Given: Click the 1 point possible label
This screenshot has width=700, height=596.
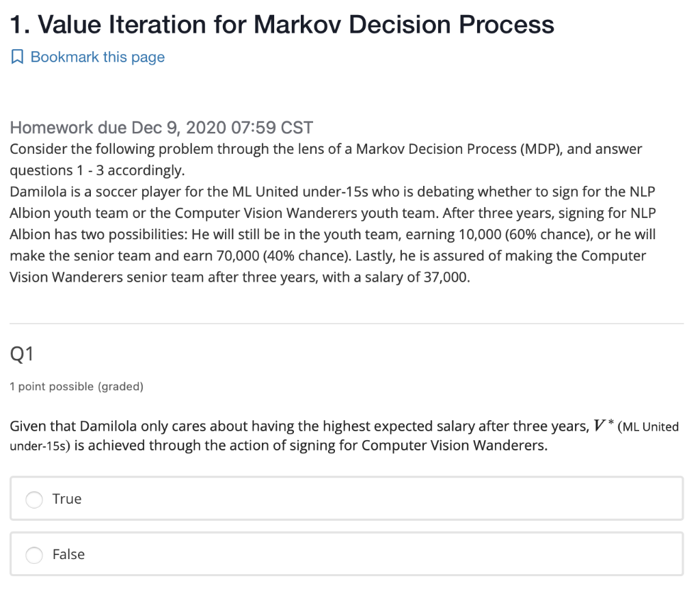Looking at the screenshot, I should 76,386.
